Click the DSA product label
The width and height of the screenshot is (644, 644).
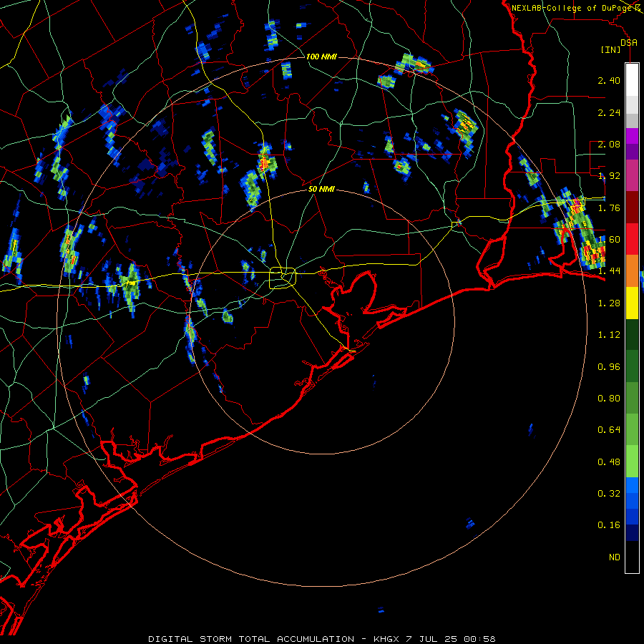[x=629, y=43]
